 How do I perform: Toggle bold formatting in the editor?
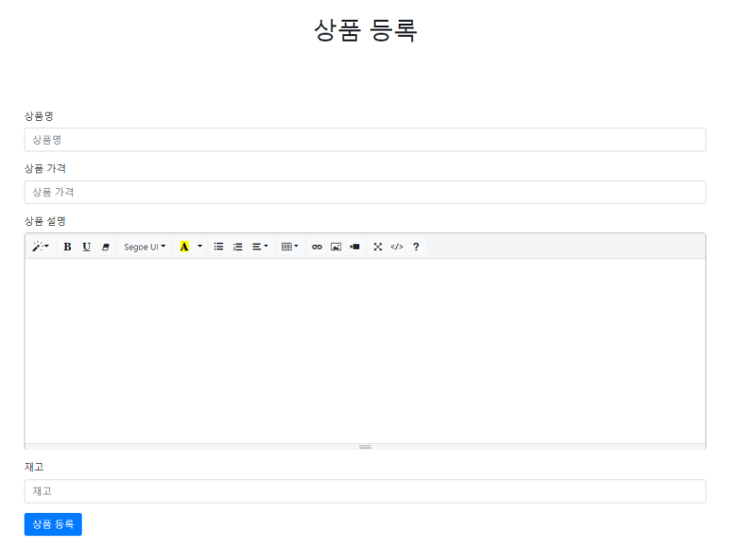(67, 247)
